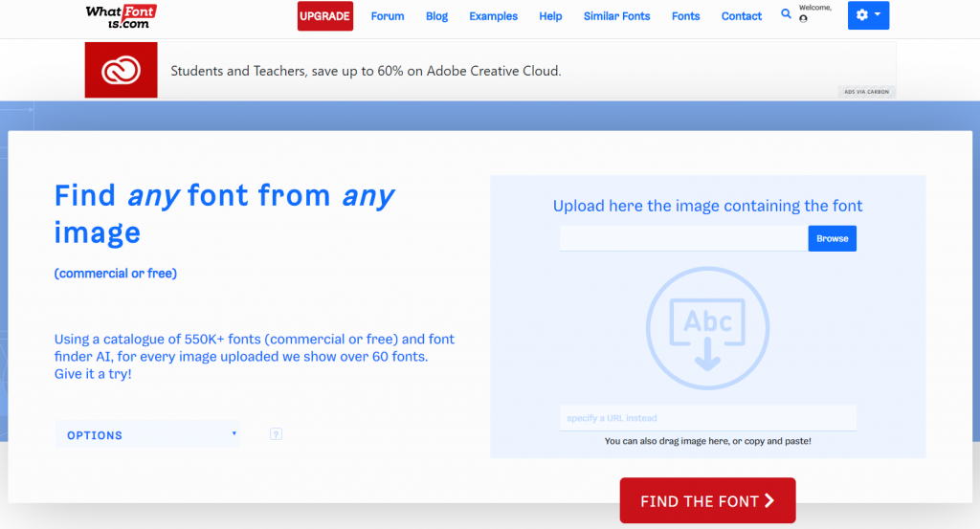The width and height of the screenshot is (980, 529).
Task: Open the Contact page link
Action: pos(742,16)
